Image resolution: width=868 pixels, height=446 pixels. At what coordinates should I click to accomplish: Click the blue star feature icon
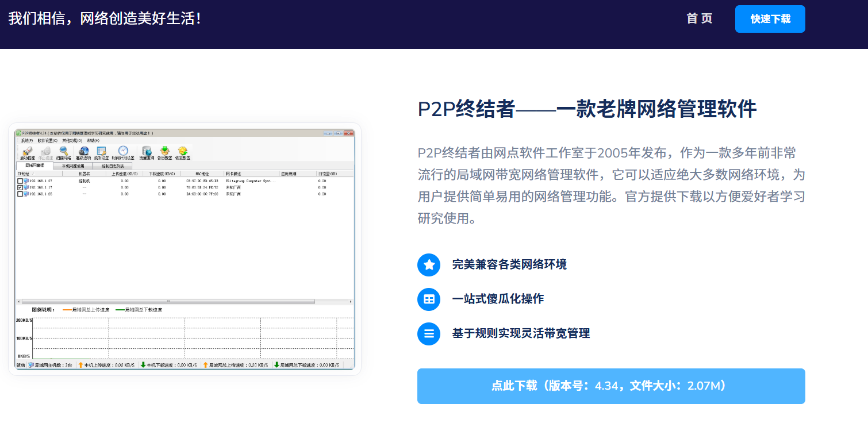point(429,265)
